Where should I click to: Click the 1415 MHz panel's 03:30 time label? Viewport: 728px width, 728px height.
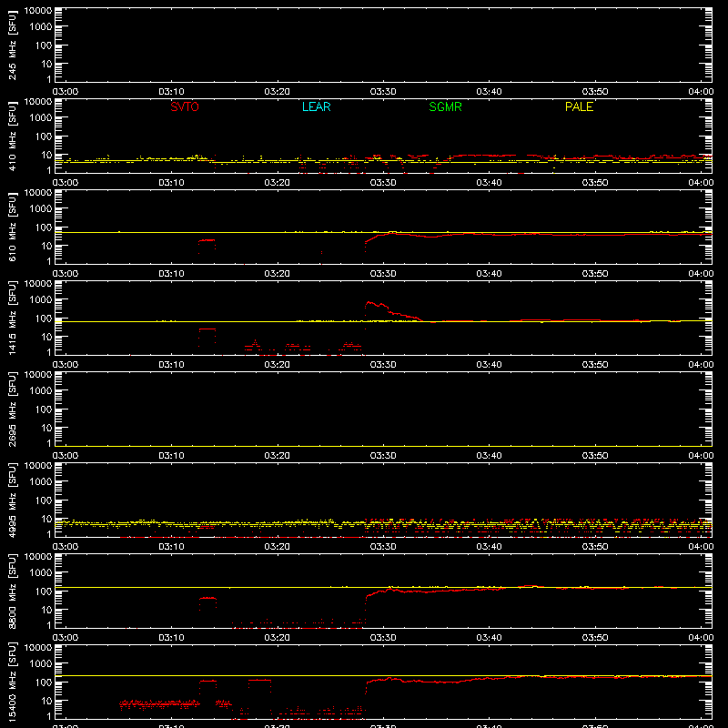pyautogui.click(x=383, y=365)
